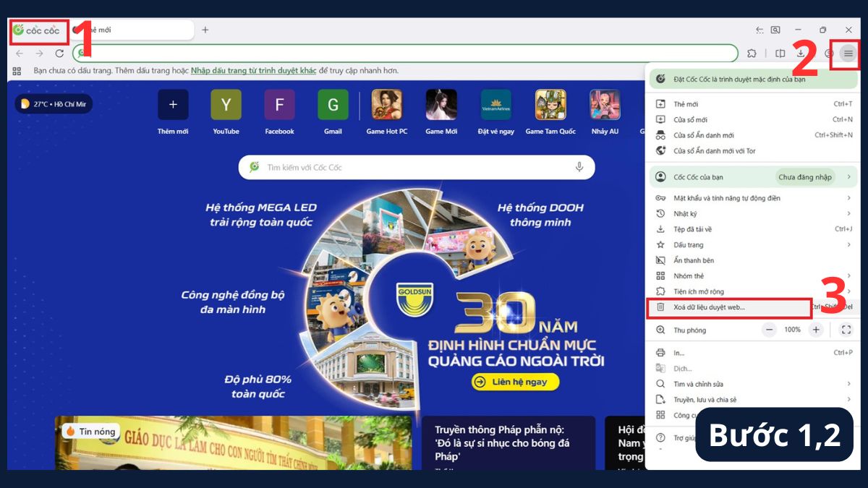Open the Nhảy AU shortcut
Viewport: 868px width, 488px height.
pyautogui.click(x=605, y=111)
